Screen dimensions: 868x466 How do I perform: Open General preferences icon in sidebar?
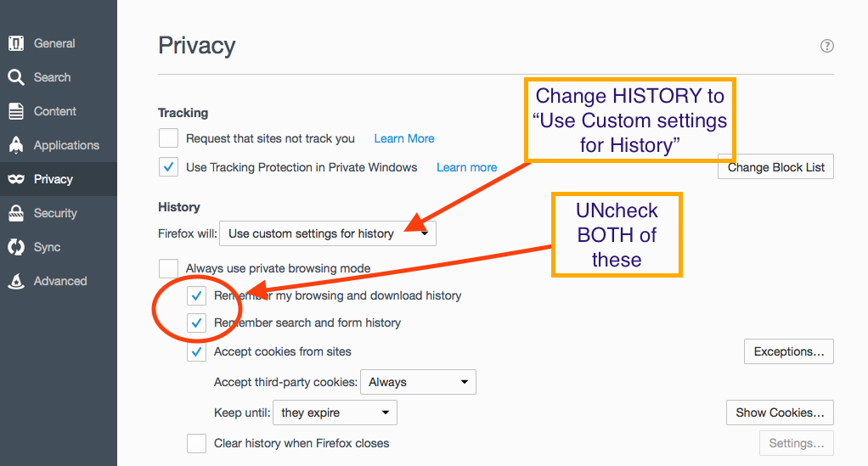[x=16, y=43]
